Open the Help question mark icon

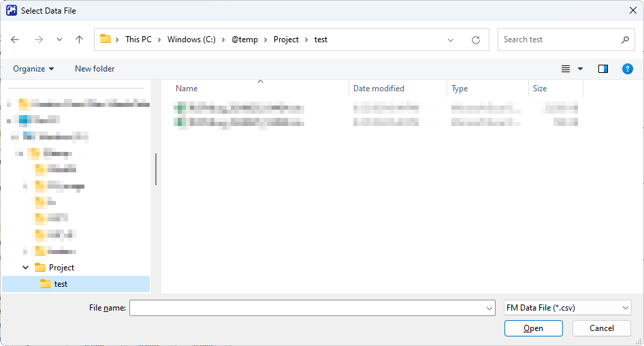[x=628, y=69]
